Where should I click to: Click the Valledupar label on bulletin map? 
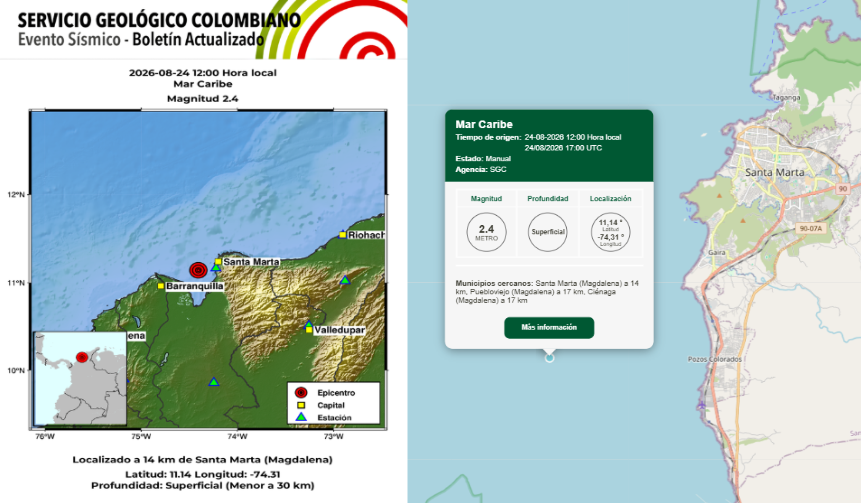click(x=339, y=330)
